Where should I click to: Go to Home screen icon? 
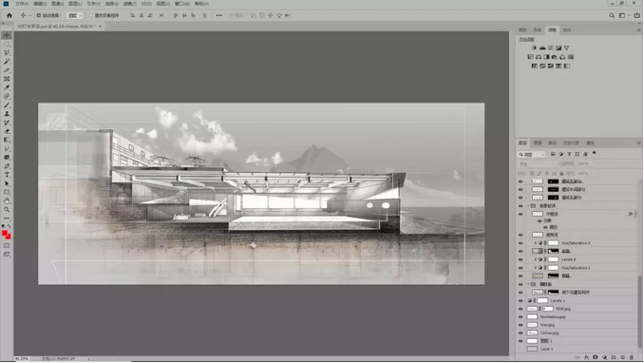click(9, 15)
